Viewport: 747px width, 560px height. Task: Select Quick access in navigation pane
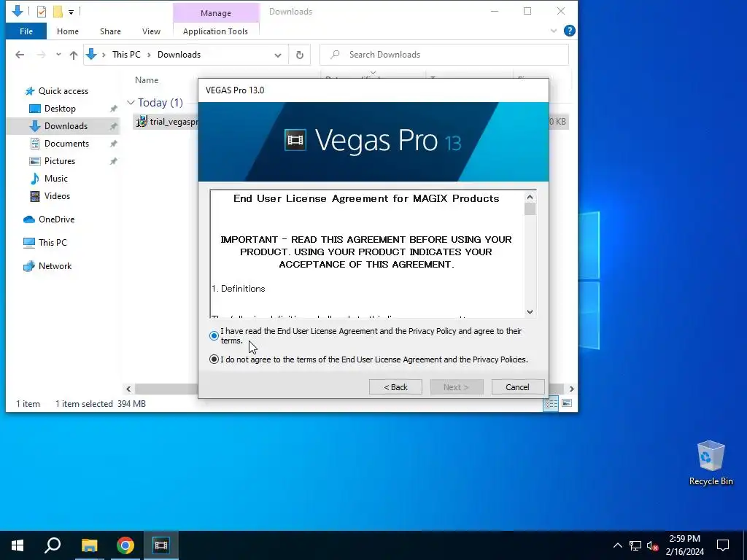point(63,91)
